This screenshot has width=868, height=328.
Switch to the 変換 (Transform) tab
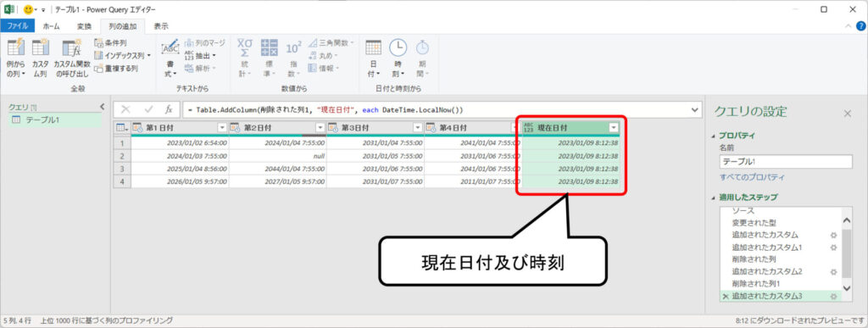click(84, 26)
